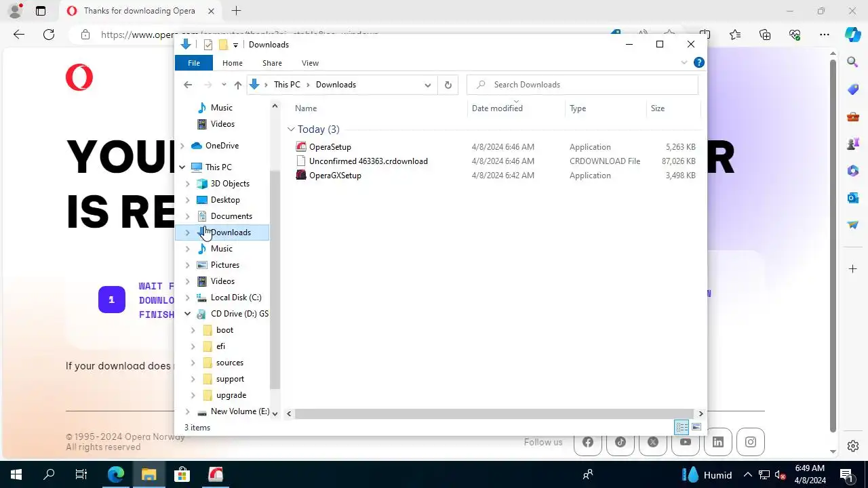868x488 pixels.
Task: Click the horizontal scrollbar in file list
Action: click(494, 413)
